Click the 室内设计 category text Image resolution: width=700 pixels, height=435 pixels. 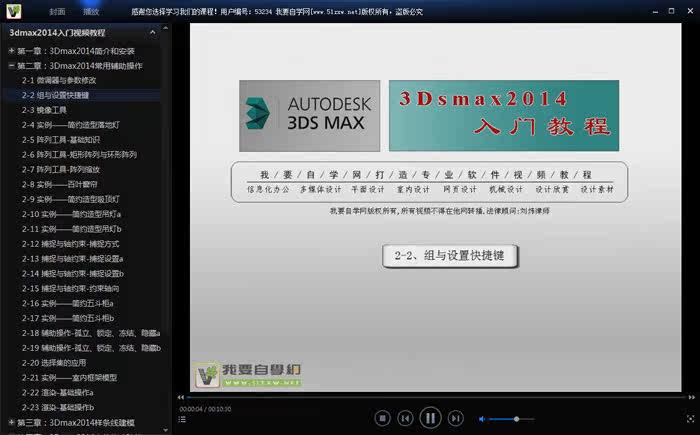[x=413, y=189]
